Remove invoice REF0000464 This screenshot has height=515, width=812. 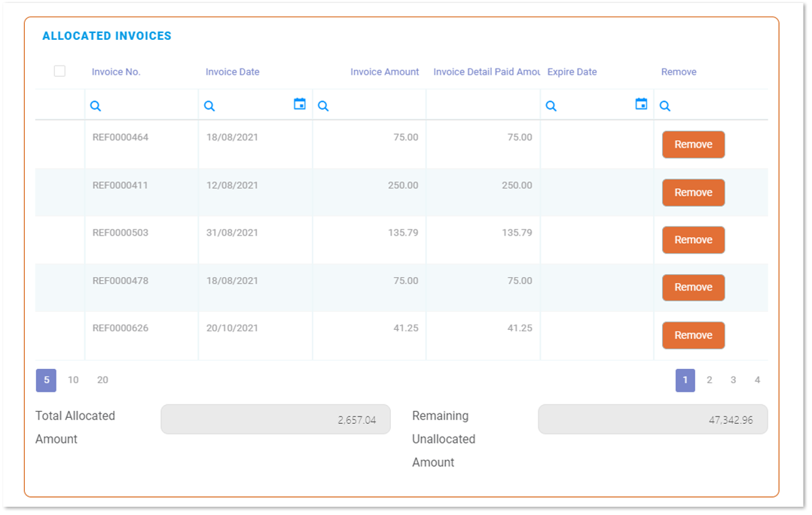click(693, 145)
